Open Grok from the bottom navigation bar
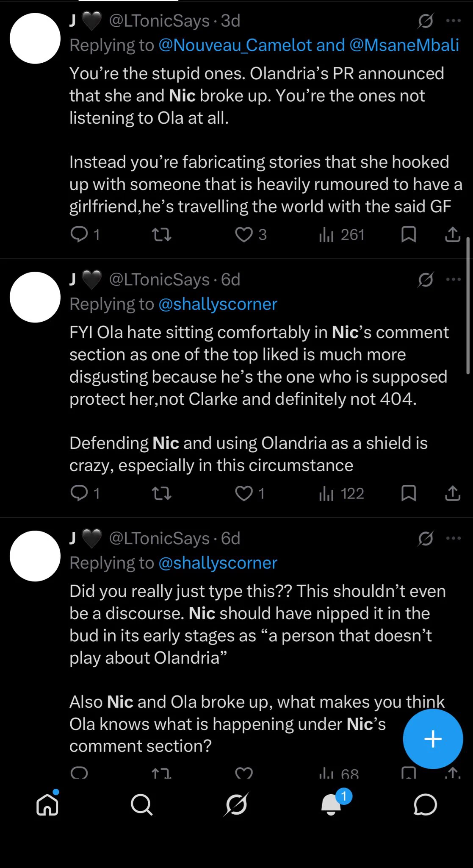This screenshot has height=868, width=473. 236,804
